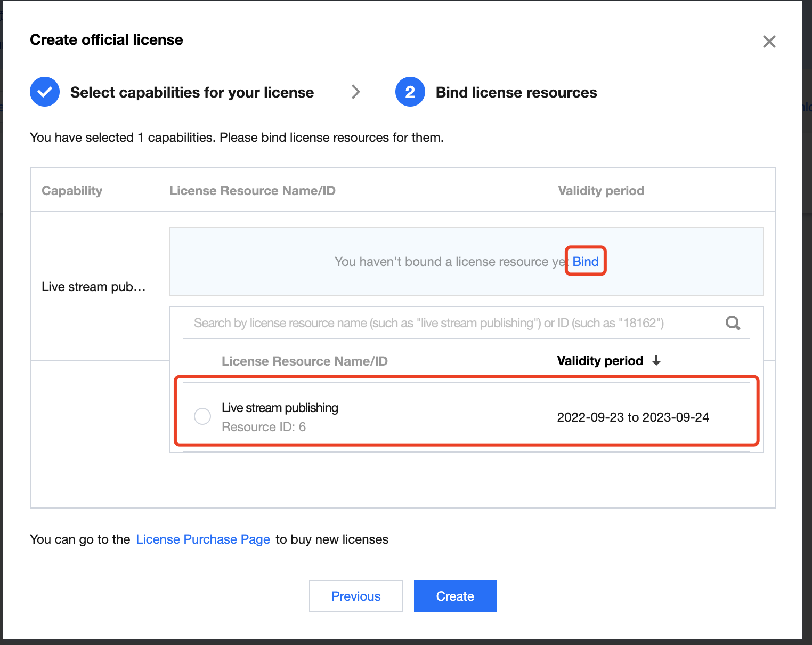812x645 pixels.
Task: Sort by the bold Validity period header
Action: (600, 361)
